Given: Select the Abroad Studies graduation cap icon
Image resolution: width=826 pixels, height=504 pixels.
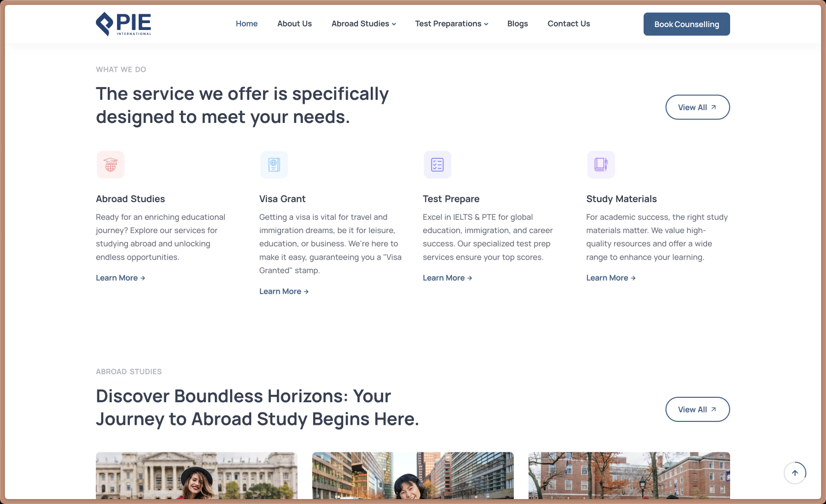Looking at the screenshot, I should click(x=110, y=164).
